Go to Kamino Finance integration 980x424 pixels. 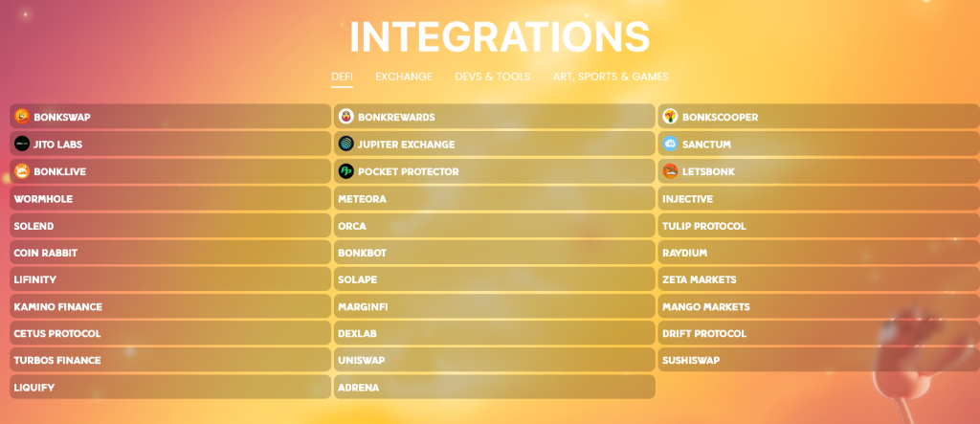coord(57,306)
